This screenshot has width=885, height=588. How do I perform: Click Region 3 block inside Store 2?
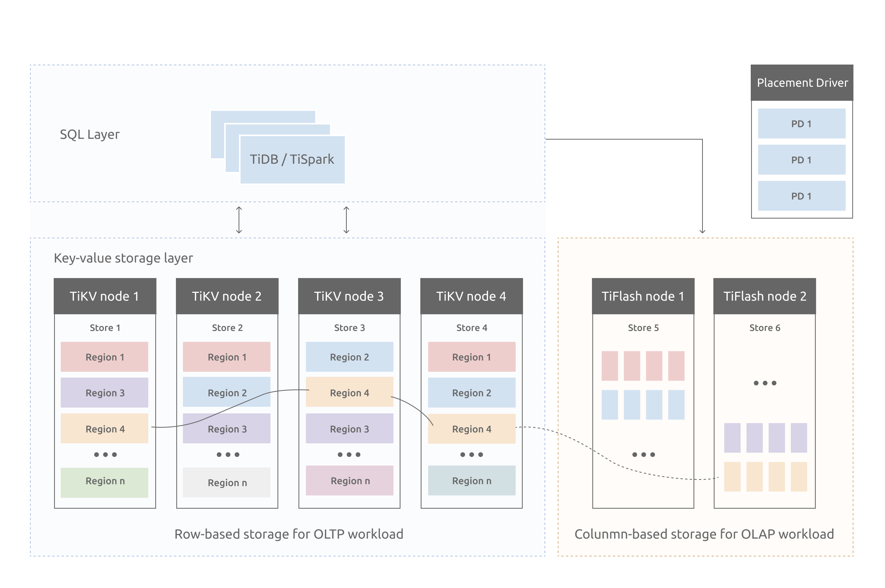coord(227,428)
